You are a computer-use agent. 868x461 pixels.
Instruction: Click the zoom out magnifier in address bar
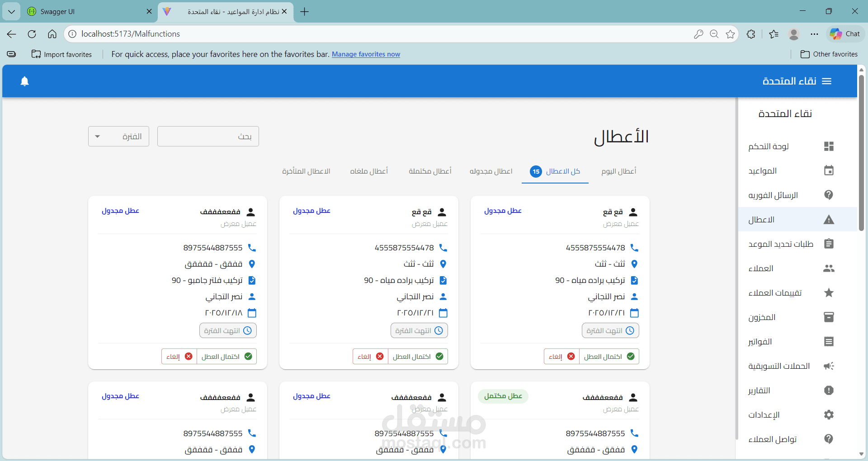(x=714, y=34)
